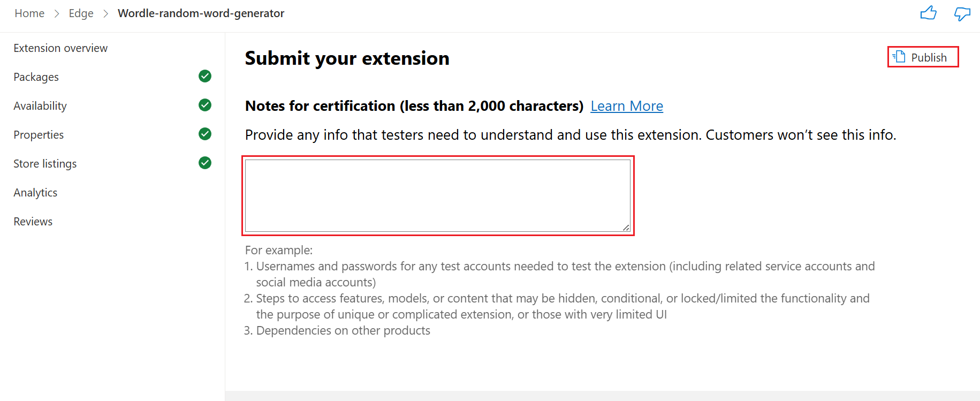The height and width of the screenshot is (401, 980).
Task: Open the Extension overview section
Action: [x=60, y=48]
